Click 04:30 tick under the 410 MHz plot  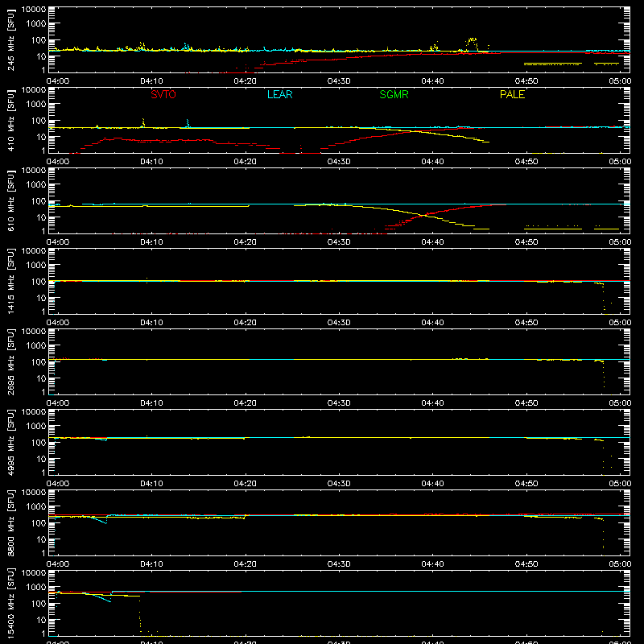339,162
